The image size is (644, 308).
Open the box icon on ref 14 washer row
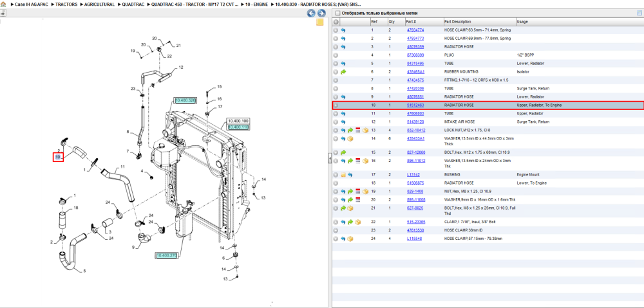click(350, 139)
